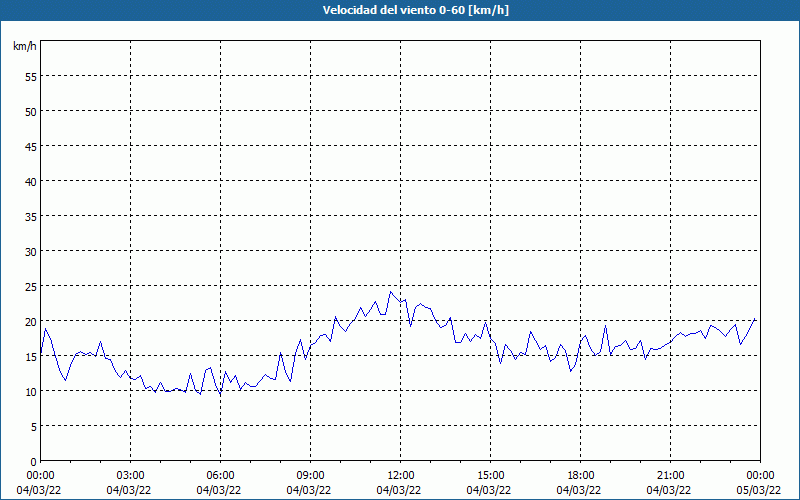Click the y-axis value 30
800x500 pixels.
pos(31,252)
